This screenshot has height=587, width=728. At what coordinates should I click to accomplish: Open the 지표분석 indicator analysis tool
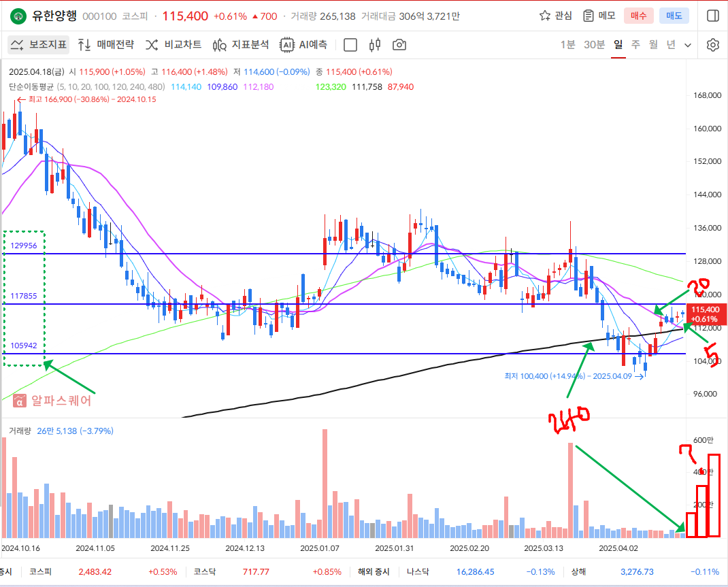[x=241, y=45]
